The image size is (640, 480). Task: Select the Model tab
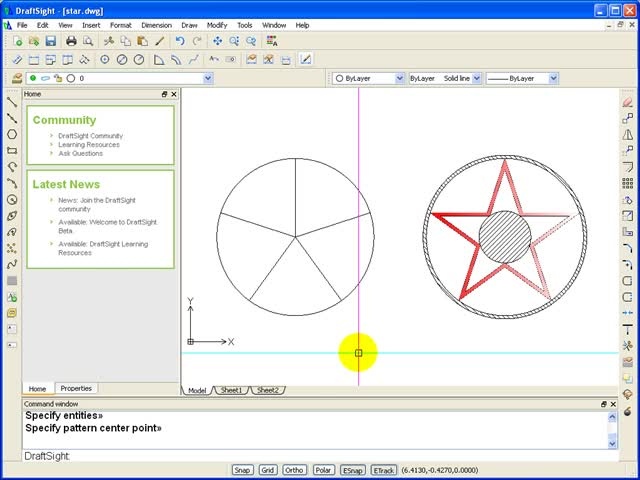(197, 390)
